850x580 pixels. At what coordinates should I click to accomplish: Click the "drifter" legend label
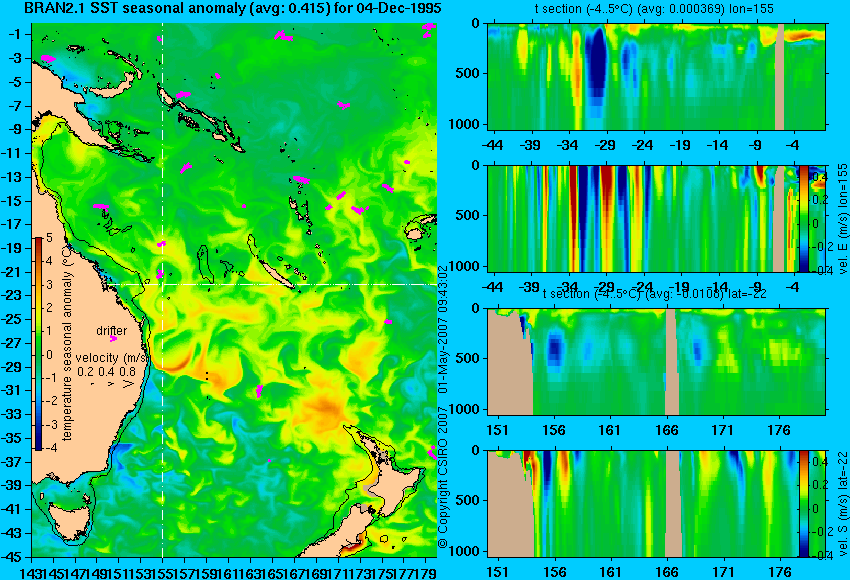(x=112, y=331)
